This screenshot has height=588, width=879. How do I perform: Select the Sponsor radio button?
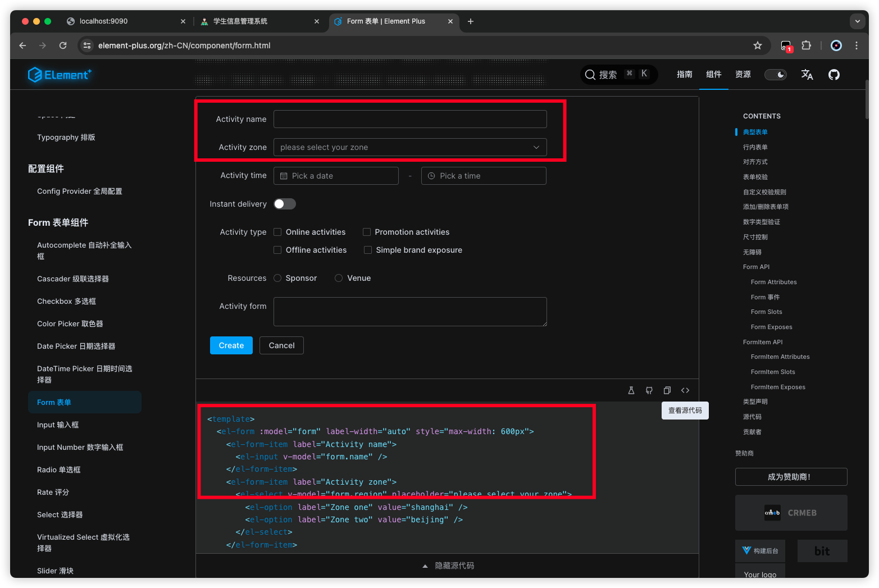277,278
